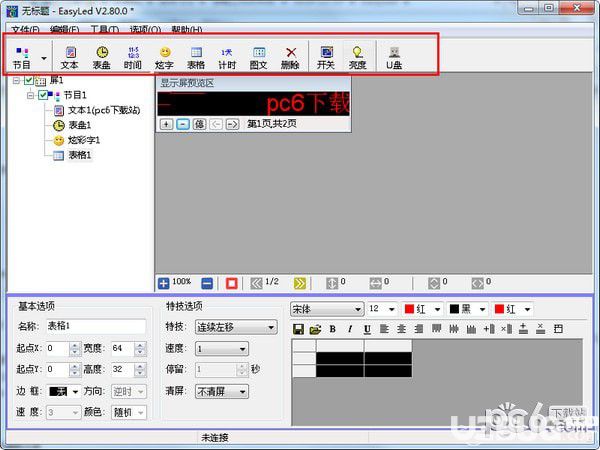Open the font size 12 dropdown
This screenshot has height=450, width=600.
[391, 309]
